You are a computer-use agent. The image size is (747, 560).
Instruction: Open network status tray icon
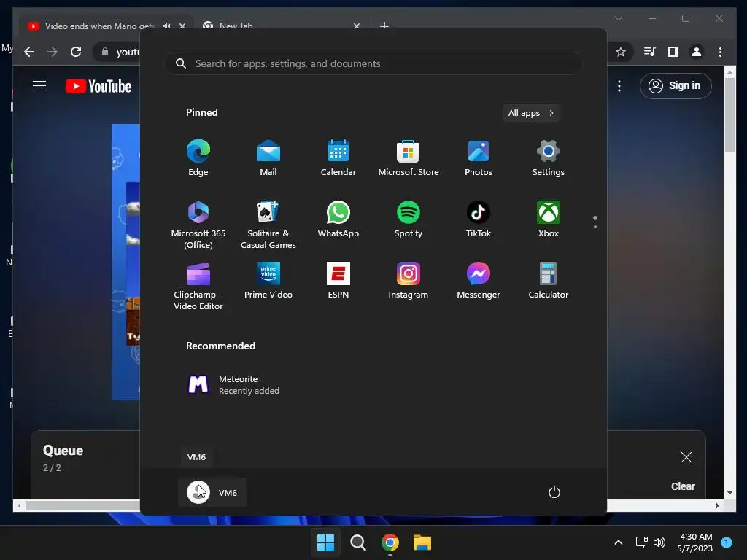642,542
